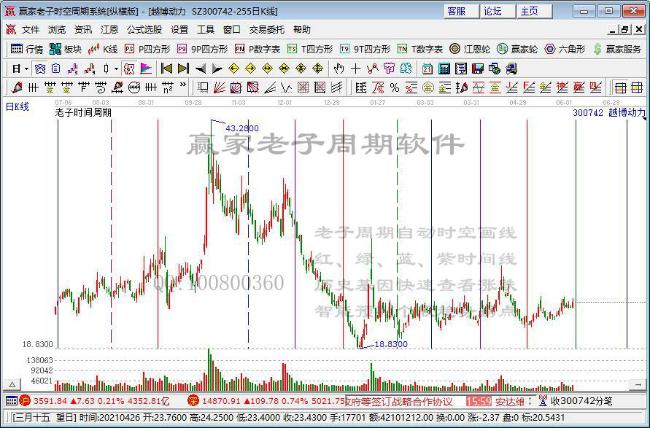This screenshot has height=428, width=650.
Task: Open the 资讯 menu
Action: (83, 29)
